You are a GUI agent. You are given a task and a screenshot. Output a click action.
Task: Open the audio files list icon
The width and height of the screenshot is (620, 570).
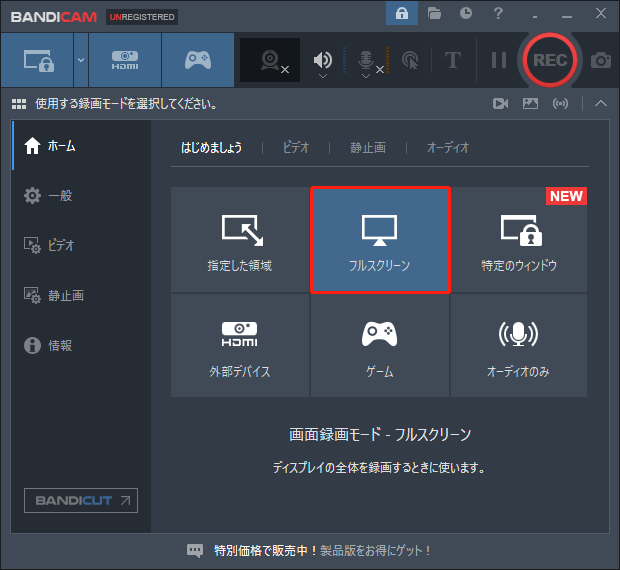(560, 104)
